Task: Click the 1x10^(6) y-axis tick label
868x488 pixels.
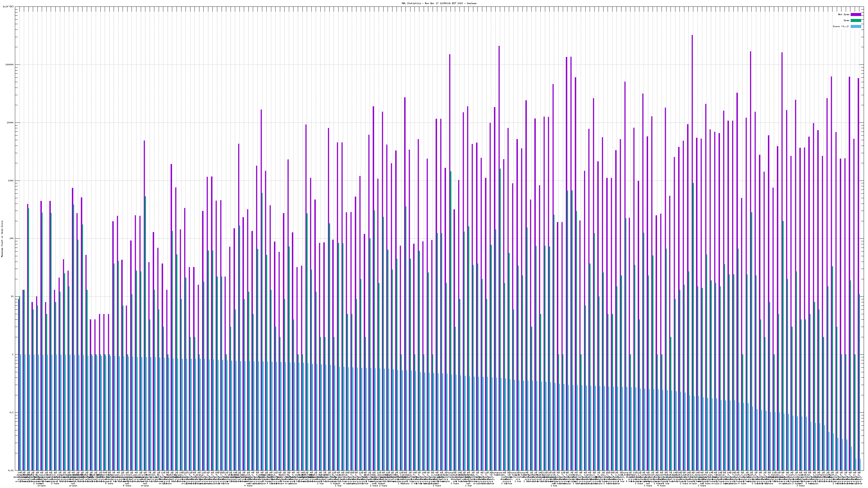Action: [8, 7]
